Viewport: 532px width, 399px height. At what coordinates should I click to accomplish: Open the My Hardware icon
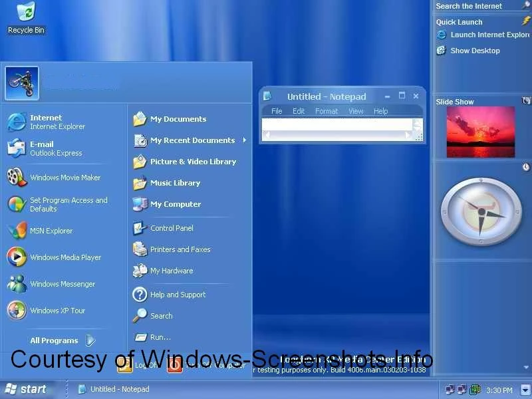(140, 271)
